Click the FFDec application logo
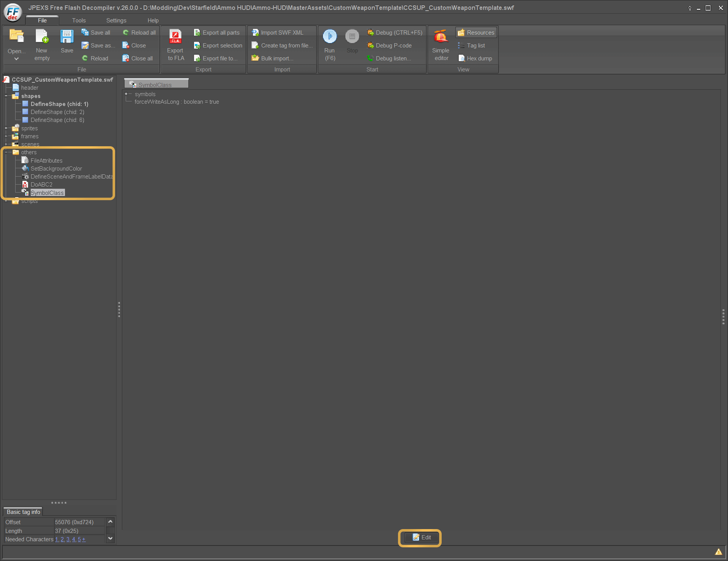The image size is (728, 561). coord(13,13)
